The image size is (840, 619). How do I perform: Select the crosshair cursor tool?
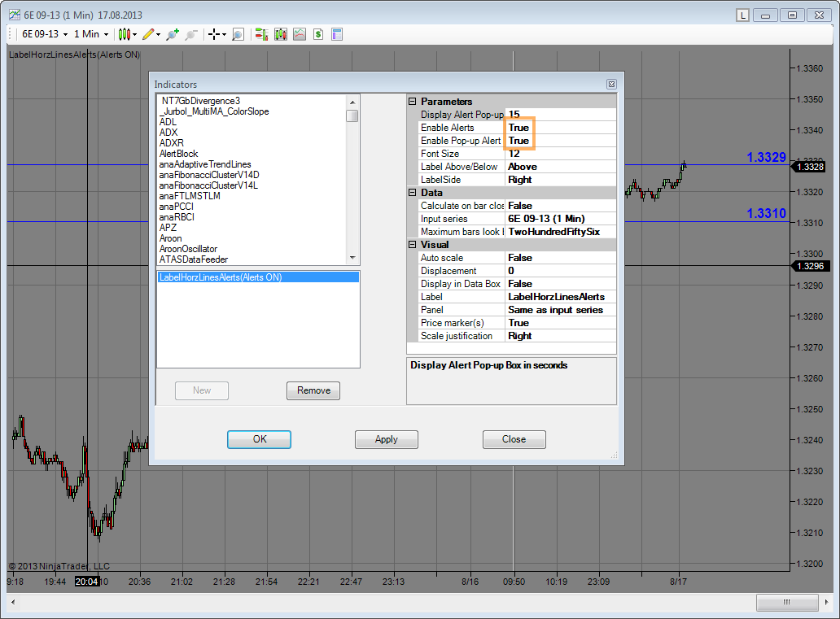(213, 34)
